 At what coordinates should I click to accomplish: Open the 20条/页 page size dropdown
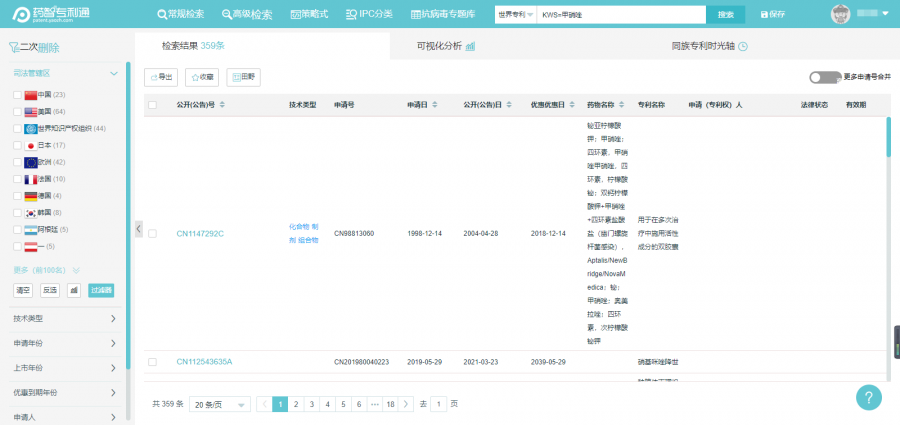point(220,404)
